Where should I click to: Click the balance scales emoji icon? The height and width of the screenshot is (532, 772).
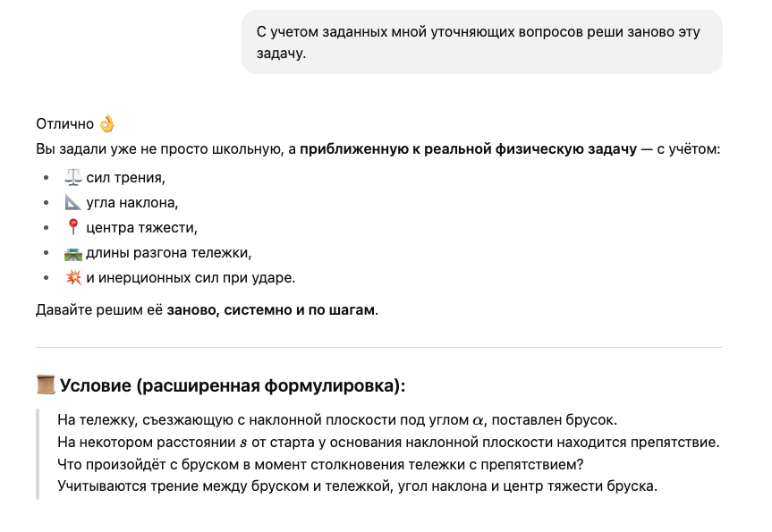pos(73,177)
